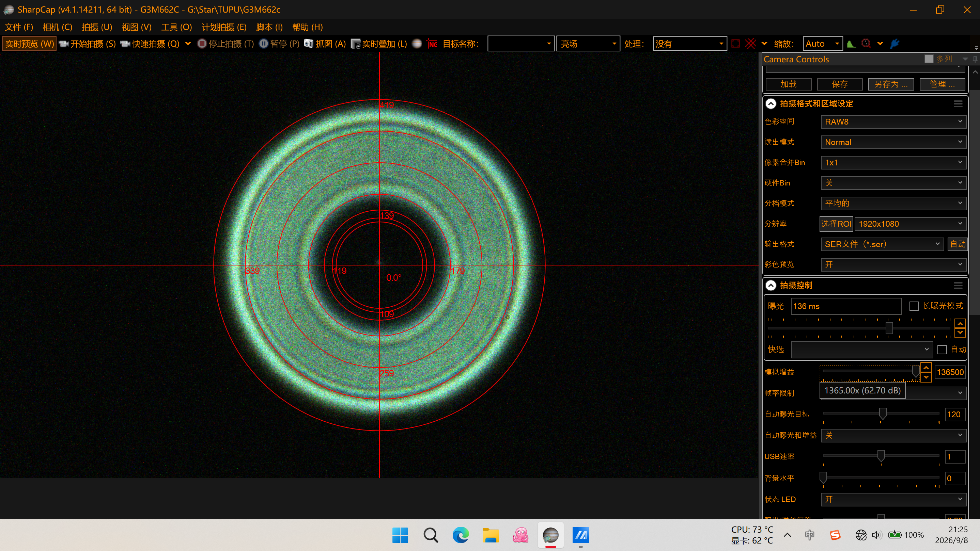This screenshot has width=980, height=551.
Task: Open Microsoft Edge from taskbar
Action: coord(460,535)
